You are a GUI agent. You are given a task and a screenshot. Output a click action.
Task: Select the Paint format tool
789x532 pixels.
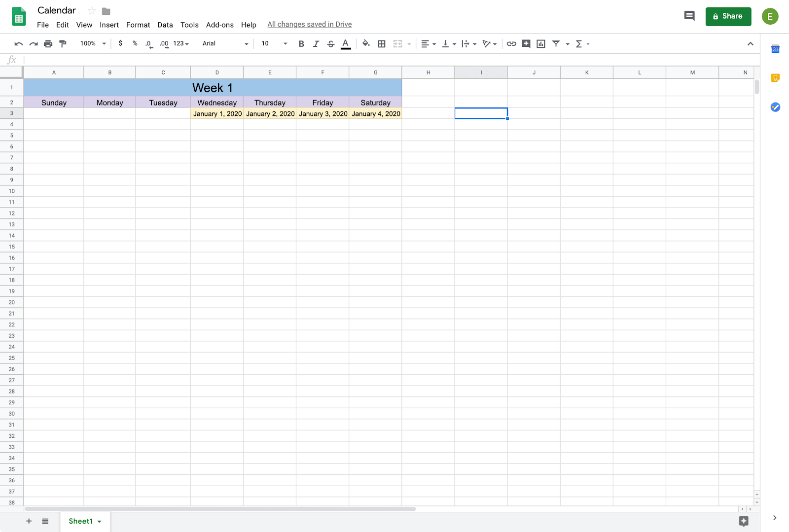pos(63,44)
